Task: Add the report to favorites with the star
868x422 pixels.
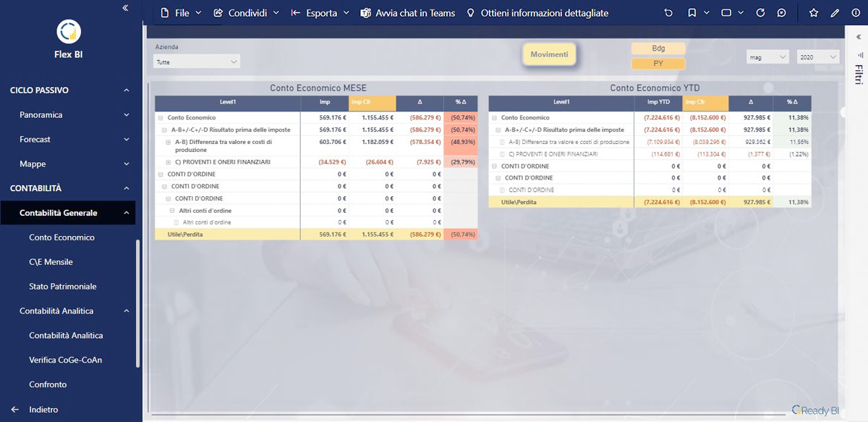Action: [x=814, y=13]
